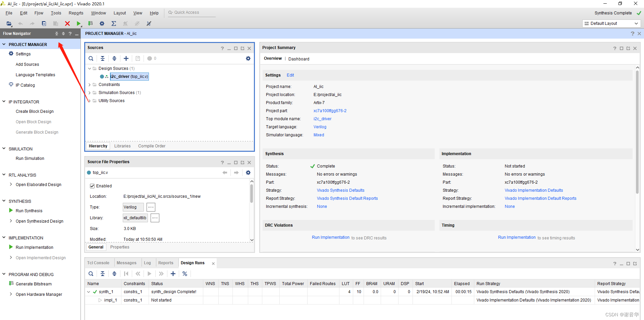This screenshot has width=644, height=320.
Task: Click the green Run toolbar arrow
Action: click(x=78, y=24)
